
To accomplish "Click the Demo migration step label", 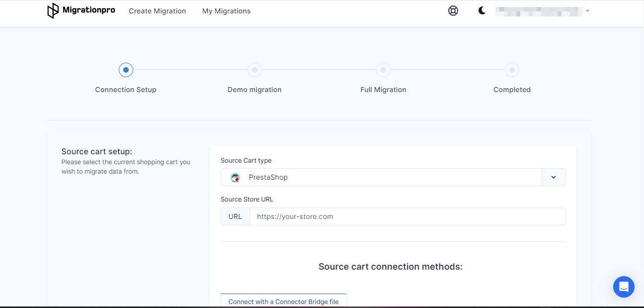I will (x=254, y=90).
